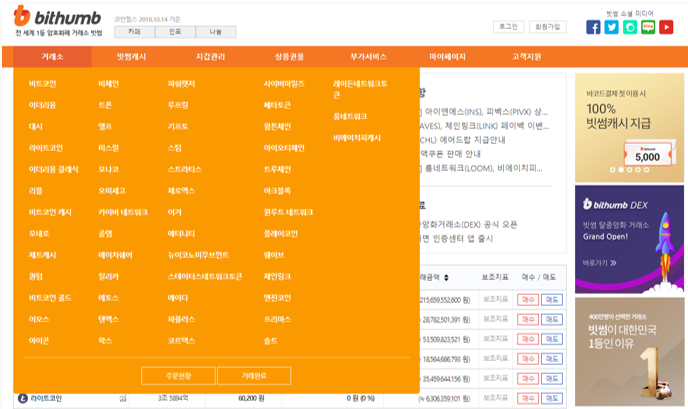This screenshot has height=409, width=688.
Task: Select 카이버 네트워크 in the coin menu
Action: click(123, 212)
